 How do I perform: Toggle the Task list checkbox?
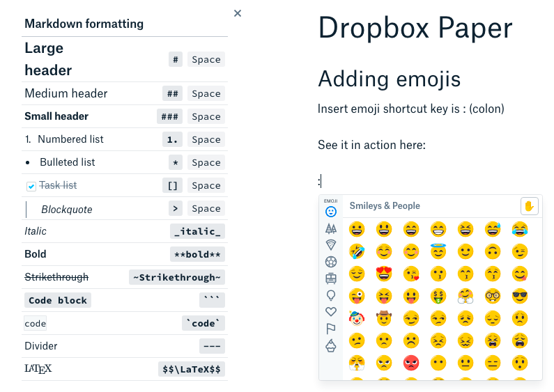click(x=31, y=186)
